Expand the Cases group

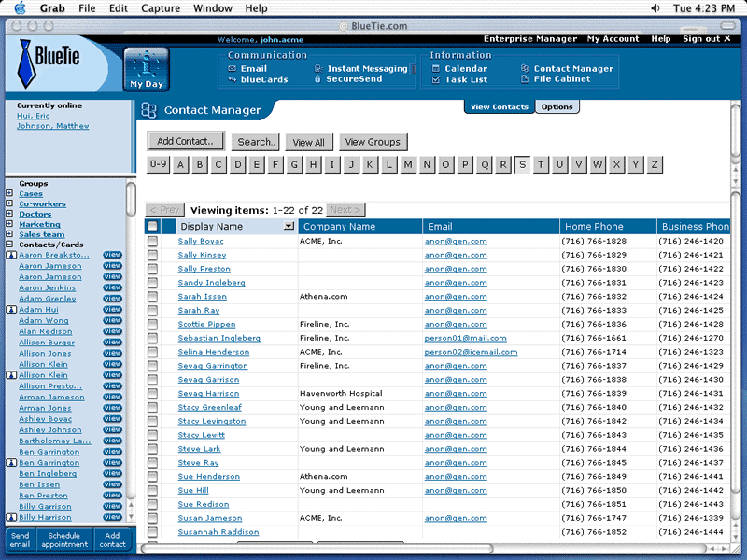pos(9,193)
